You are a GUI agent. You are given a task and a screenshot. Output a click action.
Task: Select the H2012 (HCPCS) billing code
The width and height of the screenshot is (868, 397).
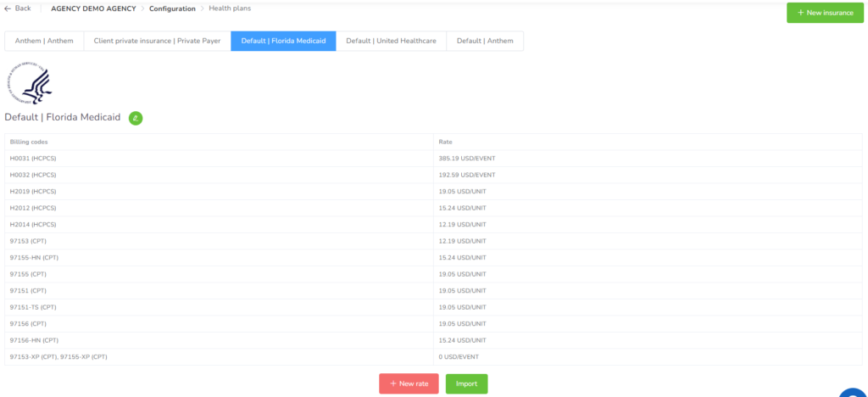pyautogui.click(x=33, y=208)
